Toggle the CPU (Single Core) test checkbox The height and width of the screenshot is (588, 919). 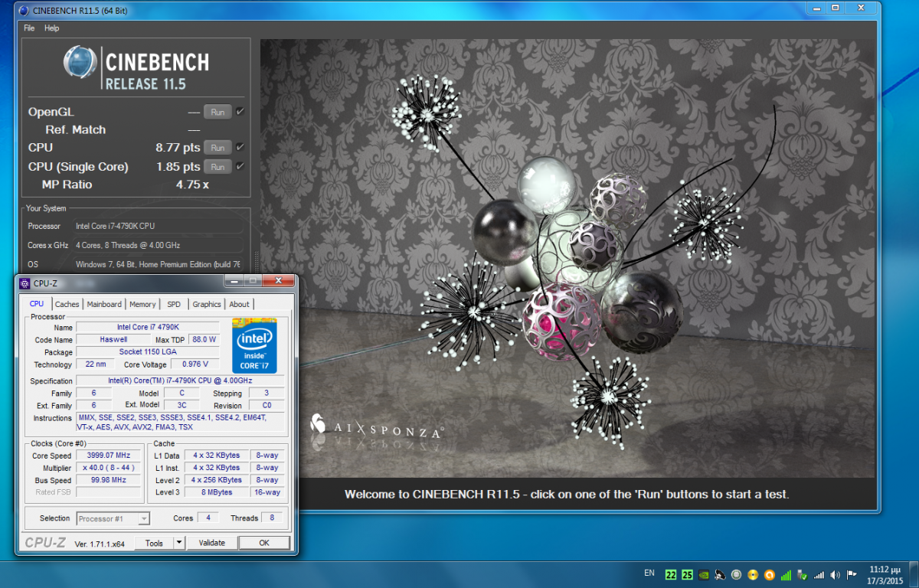pos(240,167)
